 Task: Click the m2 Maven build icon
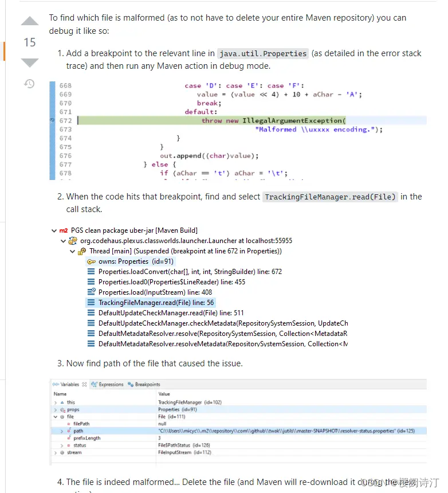(64, 230)
